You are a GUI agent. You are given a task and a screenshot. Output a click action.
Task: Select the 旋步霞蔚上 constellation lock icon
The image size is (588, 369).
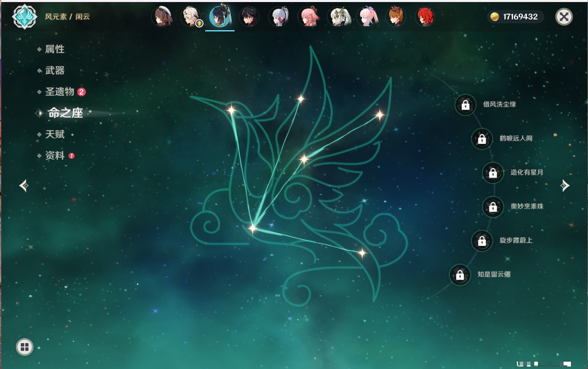point(482,241)
